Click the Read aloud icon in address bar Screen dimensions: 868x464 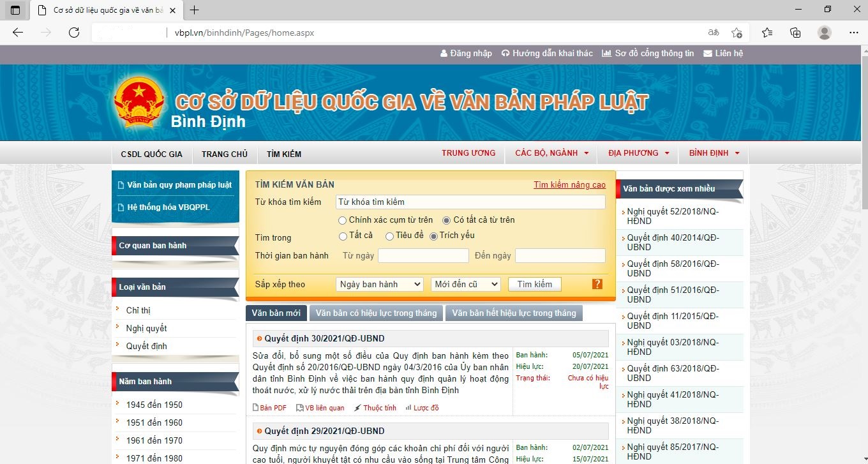click(x=713, y=33)
